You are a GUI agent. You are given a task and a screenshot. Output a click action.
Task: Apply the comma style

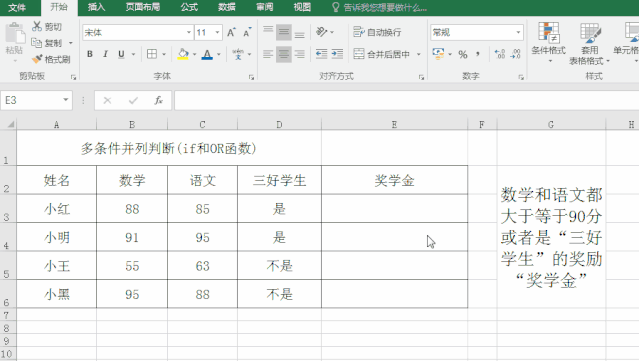click(x=478, y=54)
